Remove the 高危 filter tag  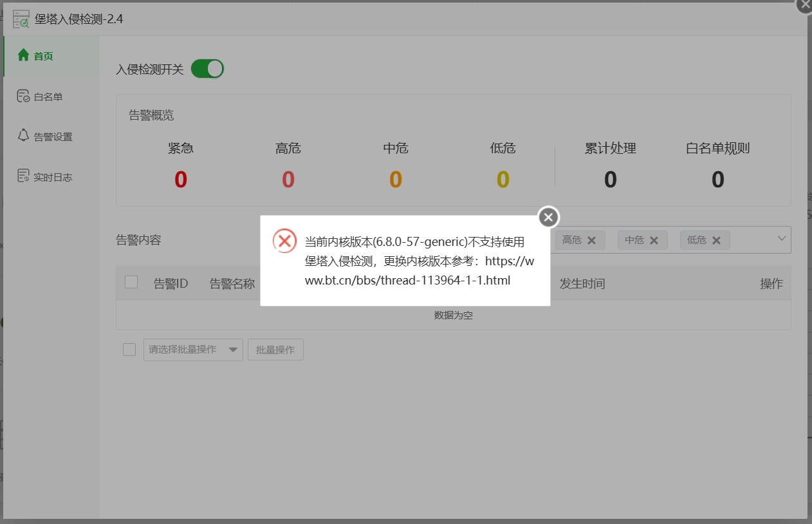click(x=592, y=240)
